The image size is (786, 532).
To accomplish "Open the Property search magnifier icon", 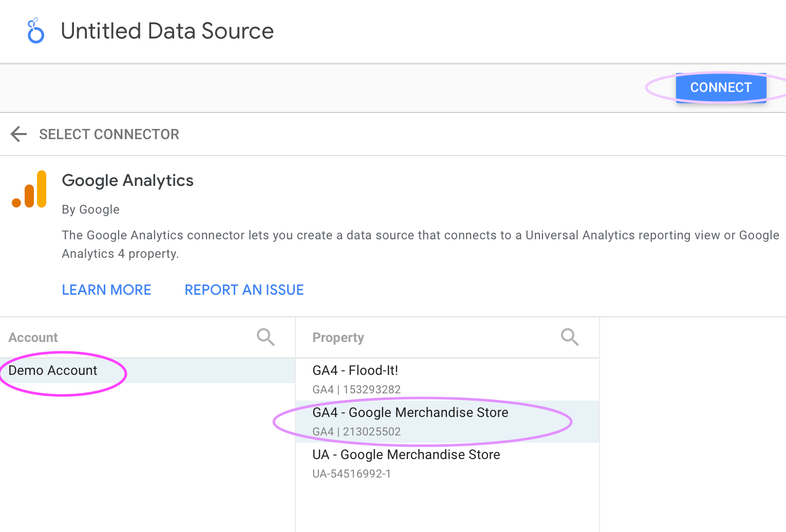I will coord(570,337).
